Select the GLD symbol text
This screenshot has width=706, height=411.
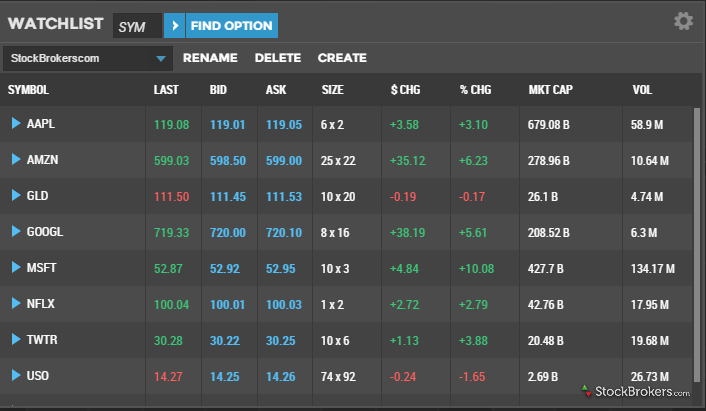tap(37, 196)
